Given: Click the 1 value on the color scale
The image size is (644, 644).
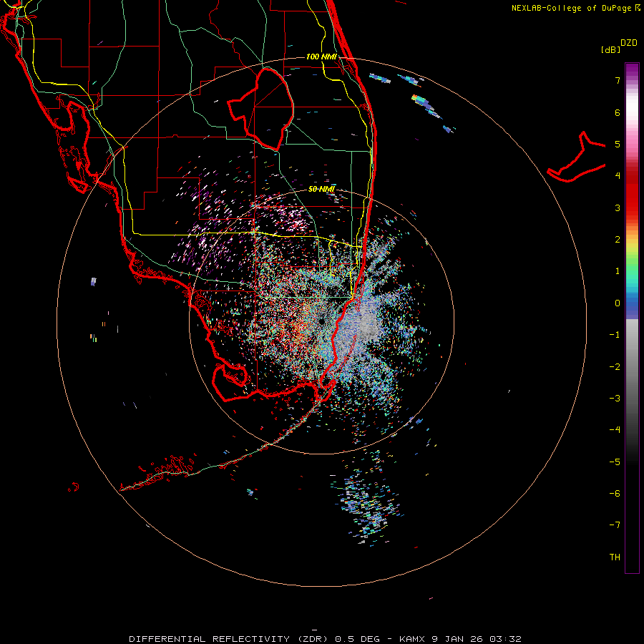Looking at the screenshot, I should 618,271.
